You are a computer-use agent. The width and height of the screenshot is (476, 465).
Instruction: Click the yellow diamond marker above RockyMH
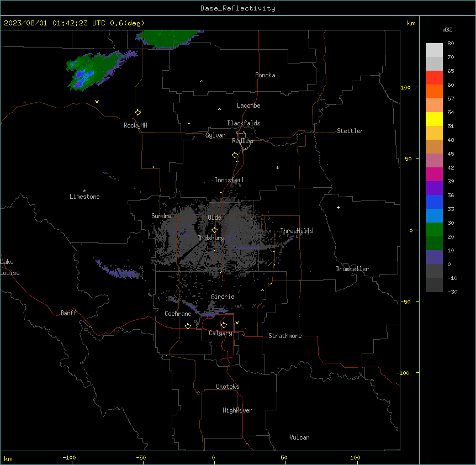click(x=138, y=113)
